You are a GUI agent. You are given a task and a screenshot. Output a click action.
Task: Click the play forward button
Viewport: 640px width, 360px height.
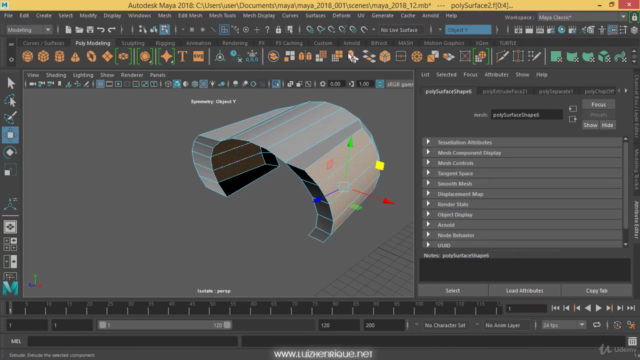click(598, 308)
